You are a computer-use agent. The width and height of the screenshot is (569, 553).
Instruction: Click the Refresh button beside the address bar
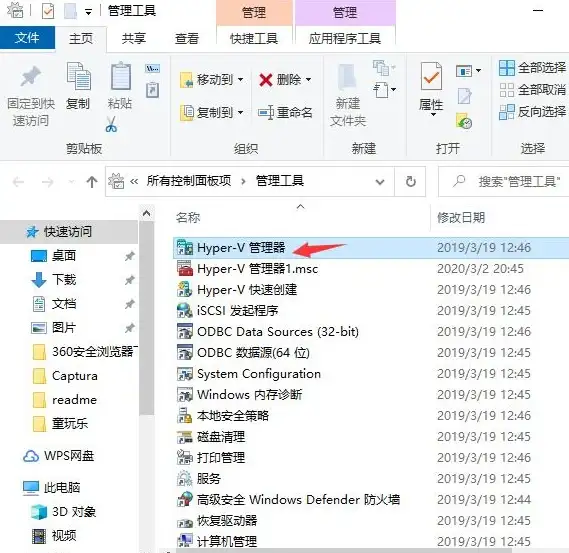(410, 181)
